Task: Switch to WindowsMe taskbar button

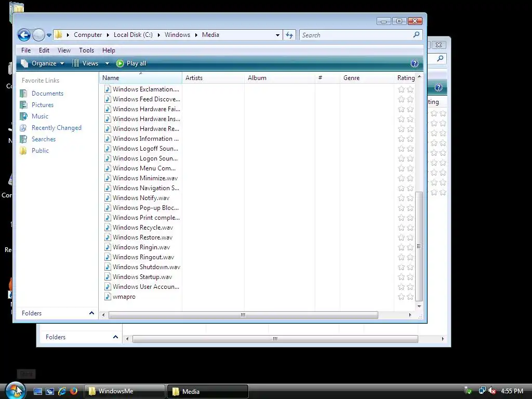Action: pos(125,391)
